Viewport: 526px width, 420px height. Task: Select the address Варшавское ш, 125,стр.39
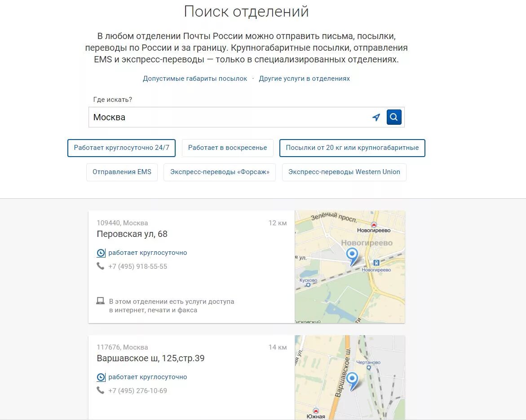(x=150, y=359)
